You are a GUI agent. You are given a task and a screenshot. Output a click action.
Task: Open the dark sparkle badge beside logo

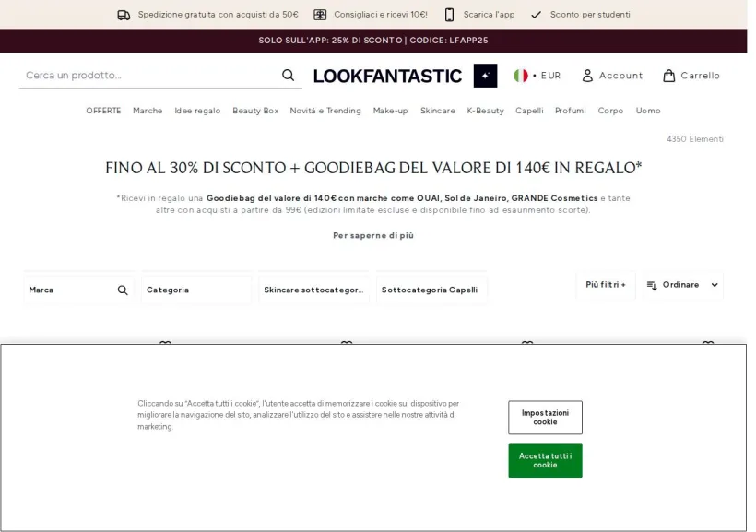tap(485, 76)
